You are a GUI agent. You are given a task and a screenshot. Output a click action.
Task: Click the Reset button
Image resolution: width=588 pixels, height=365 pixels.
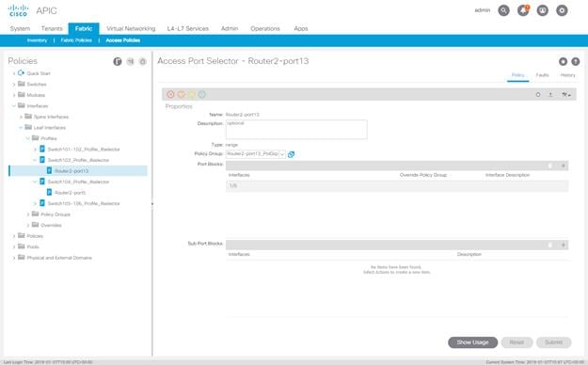[516, 342]
